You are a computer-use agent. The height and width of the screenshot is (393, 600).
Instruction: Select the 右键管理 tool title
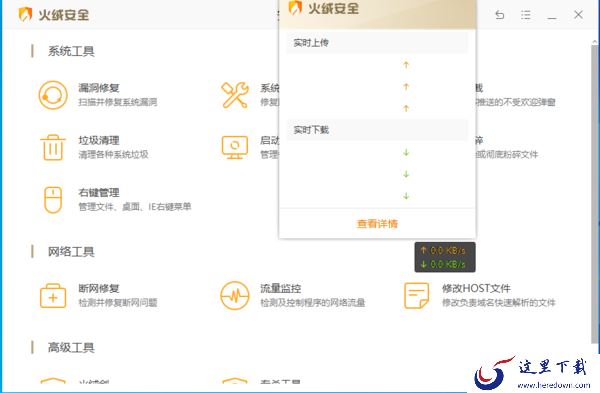coord(99,192)
